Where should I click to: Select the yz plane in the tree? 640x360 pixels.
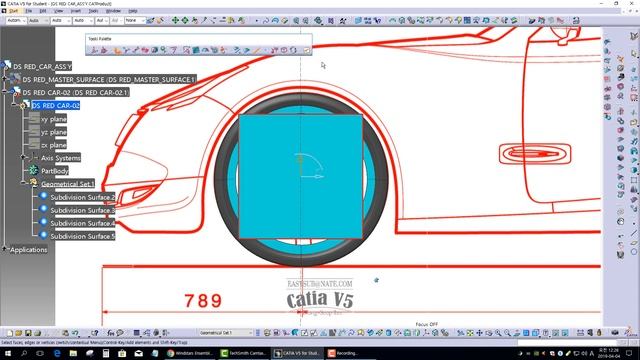pyautogui.click(x=53, y=132)
